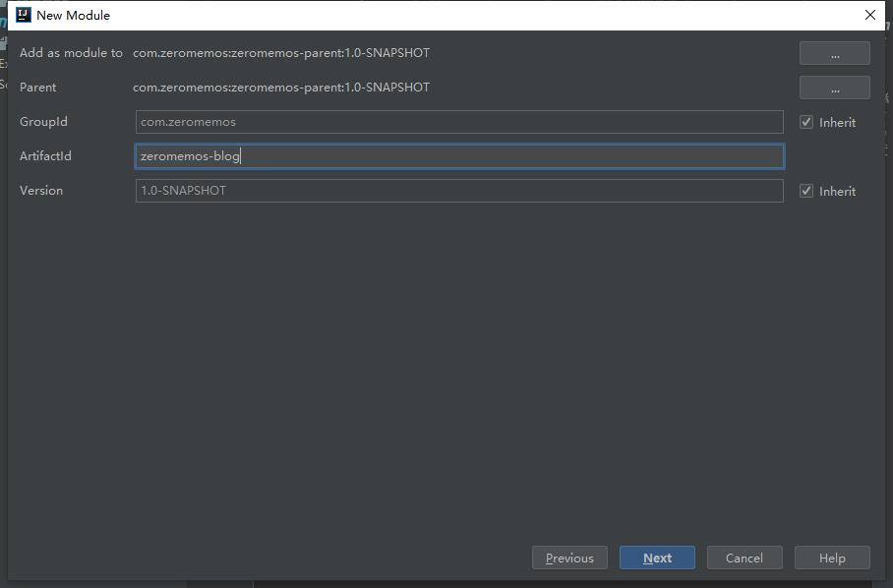Click the Version label
Screen dimensions: 893x588
click(41, 191)
